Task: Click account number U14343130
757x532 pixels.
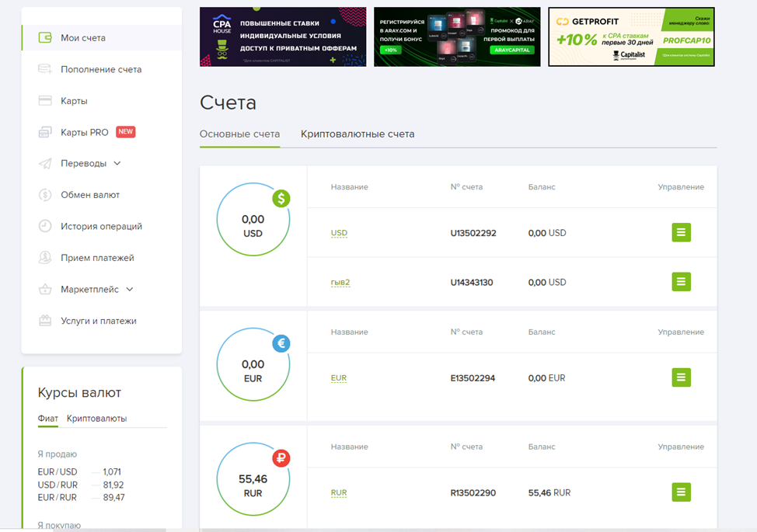Action: pos(472,282)
